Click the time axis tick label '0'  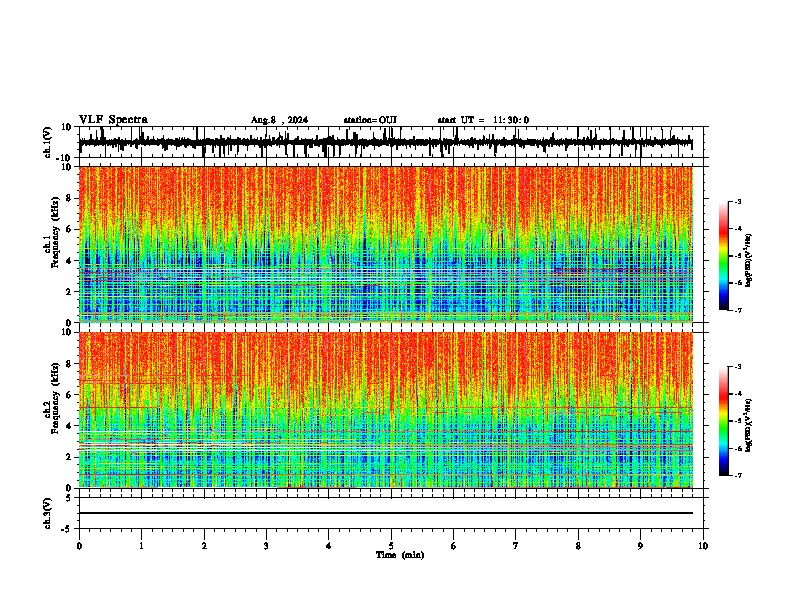pyautogui.click(x=79, y=546)
